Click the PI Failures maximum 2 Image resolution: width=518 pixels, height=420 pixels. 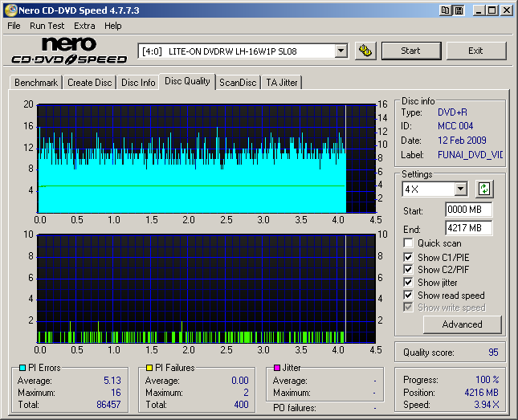pyautogui.click(x=246, y=393)
